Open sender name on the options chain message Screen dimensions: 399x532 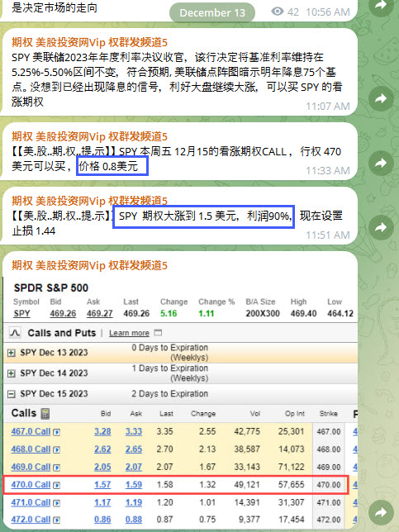pyautogui.click(x=89, y=265)
